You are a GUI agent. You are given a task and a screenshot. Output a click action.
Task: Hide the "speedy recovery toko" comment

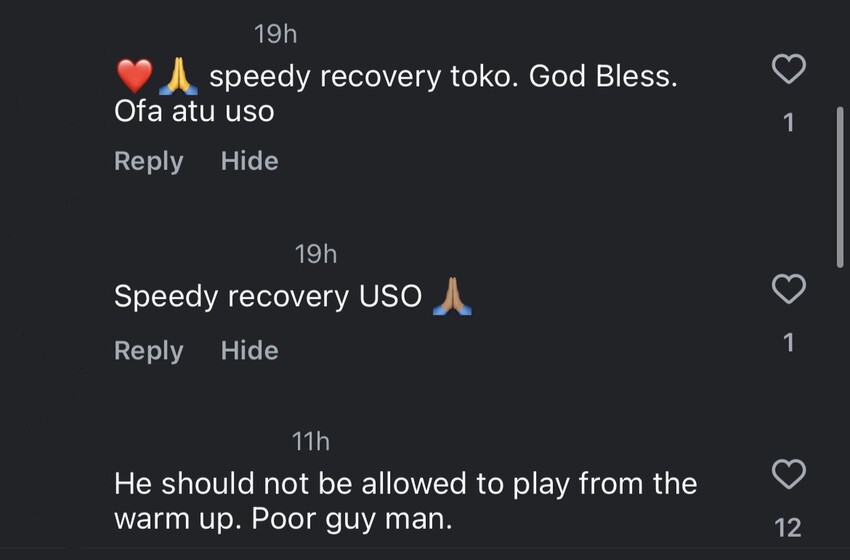tap(249, 161)
